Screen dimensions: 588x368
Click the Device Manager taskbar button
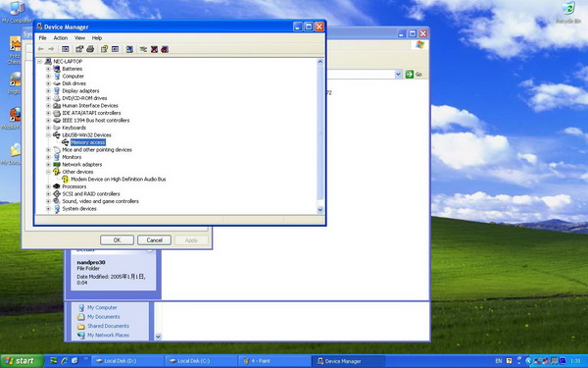[348, 361]
